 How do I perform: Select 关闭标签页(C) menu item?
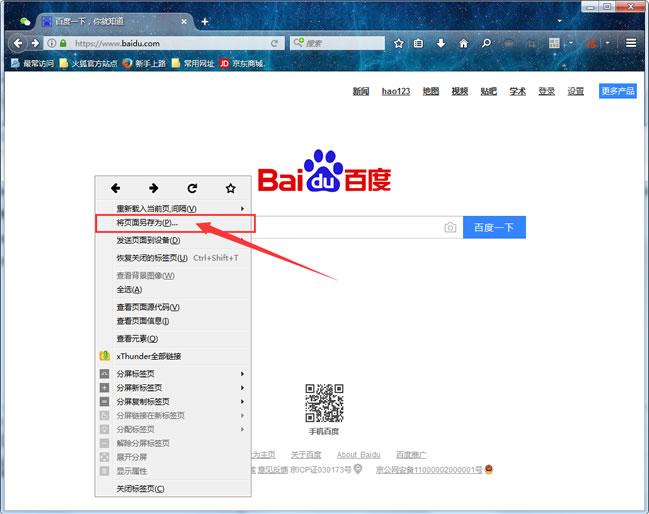[x=173, y=489]
